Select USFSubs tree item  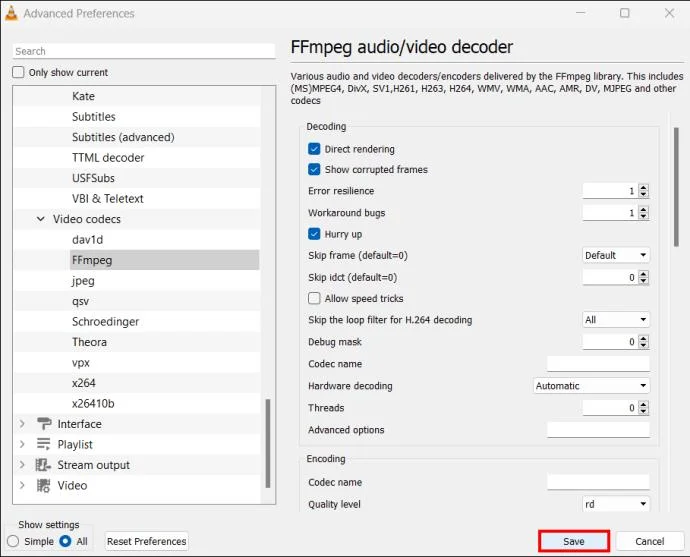tap(93, 178)
